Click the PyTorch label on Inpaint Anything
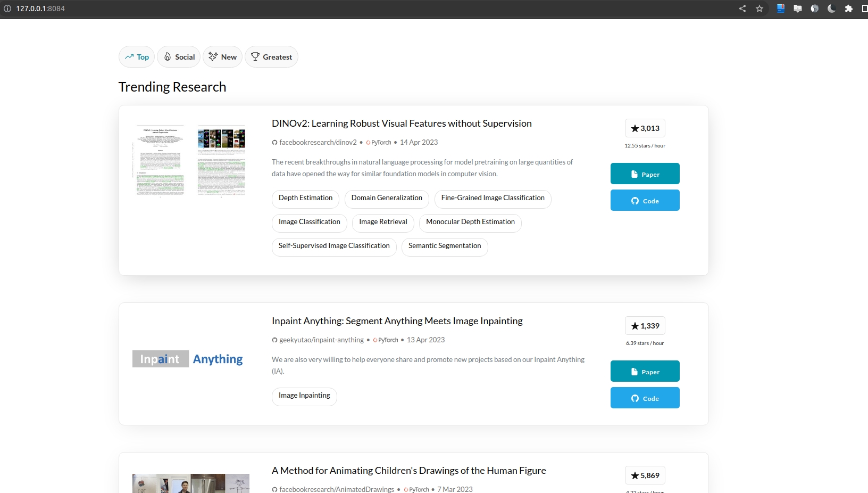The image size is (868, 493). (386, 340)
